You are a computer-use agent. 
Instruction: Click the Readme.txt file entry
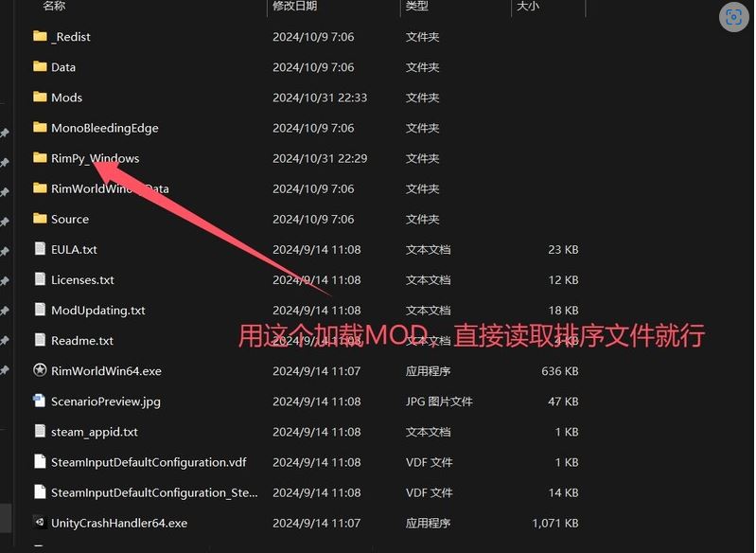click(x=81, y=340)
